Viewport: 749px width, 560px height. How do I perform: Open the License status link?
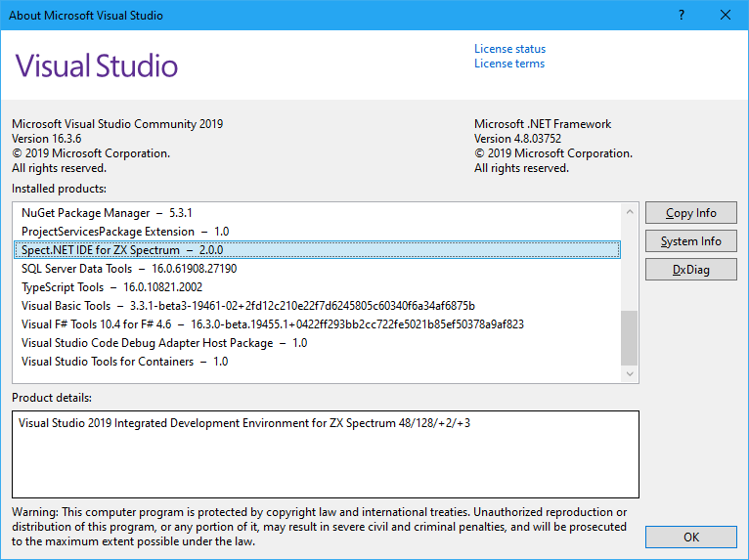click(509, 49)
